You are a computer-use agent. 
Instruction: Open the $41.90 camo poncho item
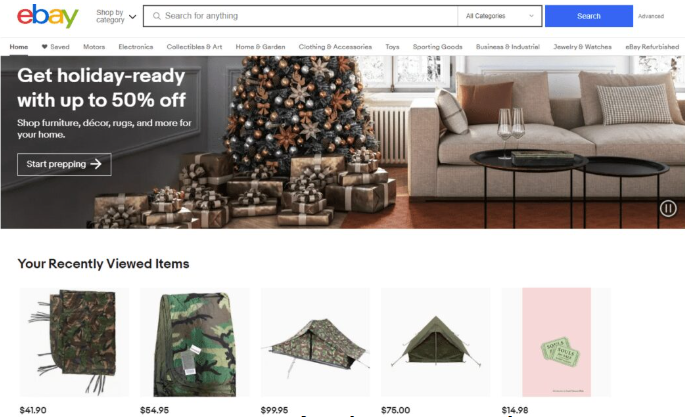pos(74,342)
